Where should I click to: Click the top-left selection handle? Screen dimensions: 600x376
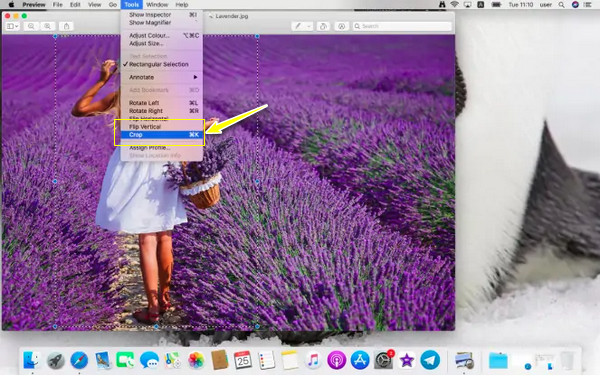click(x=55, y=36)
